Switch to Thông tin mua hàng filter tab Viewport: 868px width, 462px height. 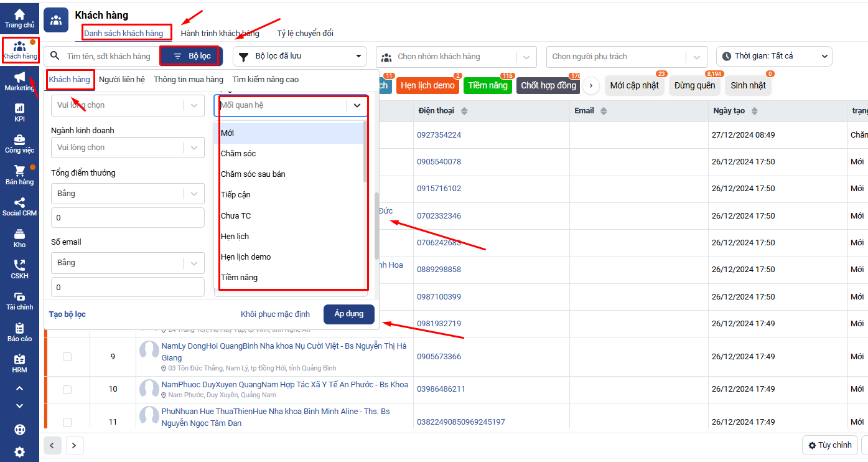click(x=188, y=80)
